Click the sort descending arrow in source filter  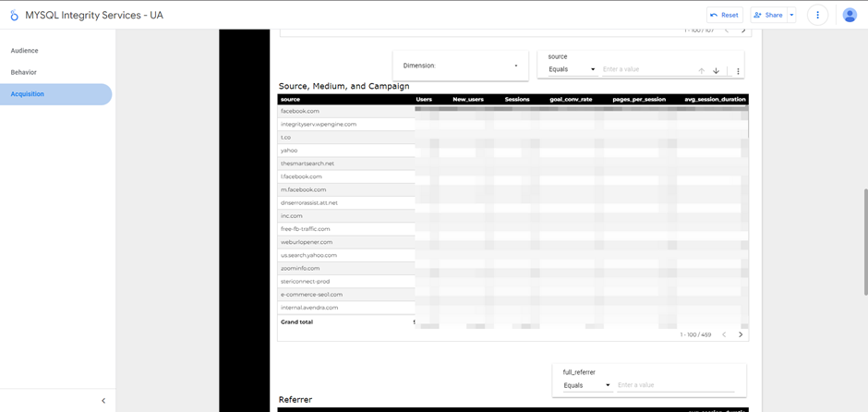coord(716,70)
